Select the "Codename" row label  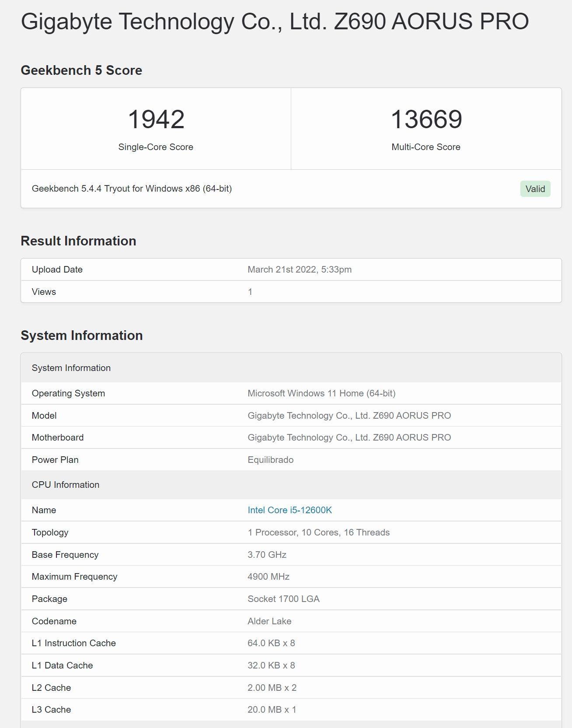click(x=54, y=621)
